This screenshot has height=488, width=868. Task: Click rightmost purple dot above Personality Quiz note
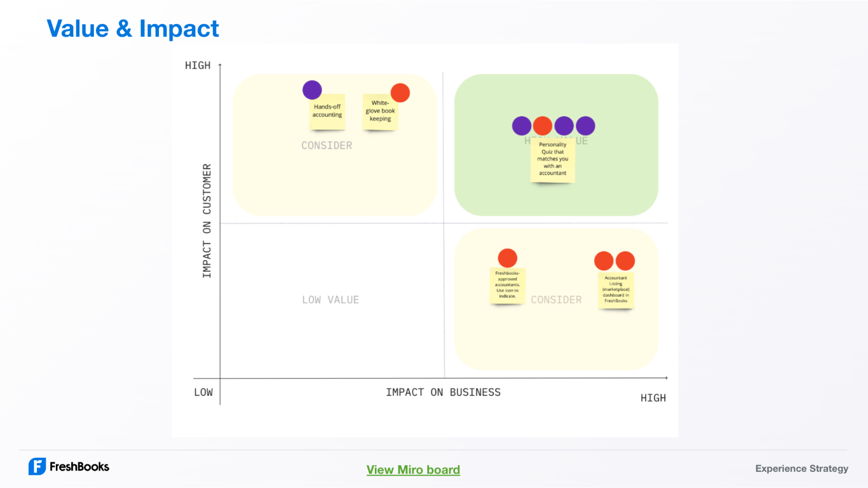tap(585, 126)
